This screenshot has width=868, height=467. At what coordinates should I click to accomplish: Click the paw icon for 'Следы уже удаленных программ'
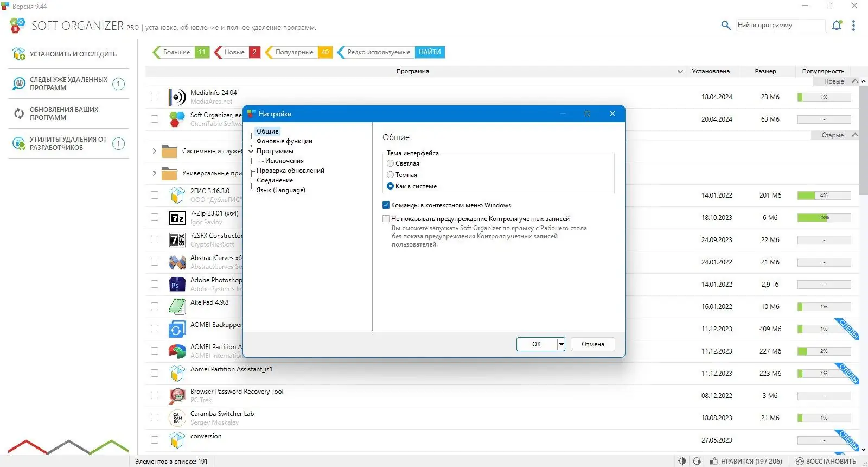19,84
